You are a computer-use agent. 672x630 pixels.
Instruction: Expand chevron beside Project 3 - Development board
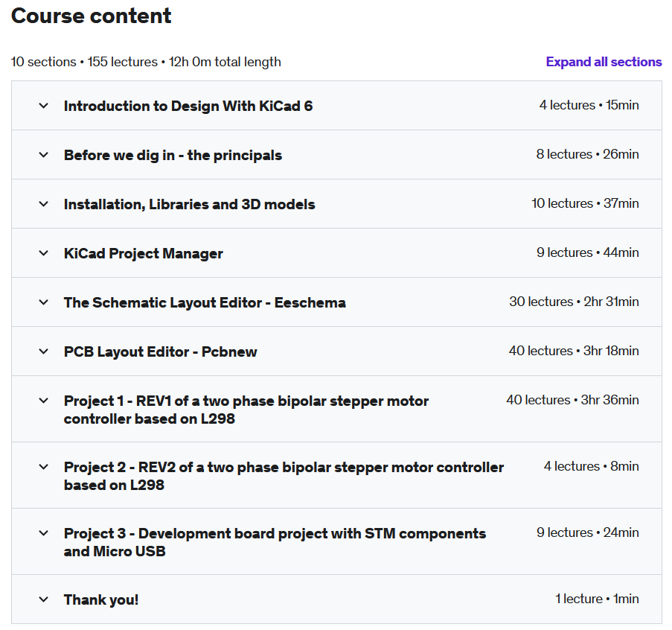coord(43,533)
